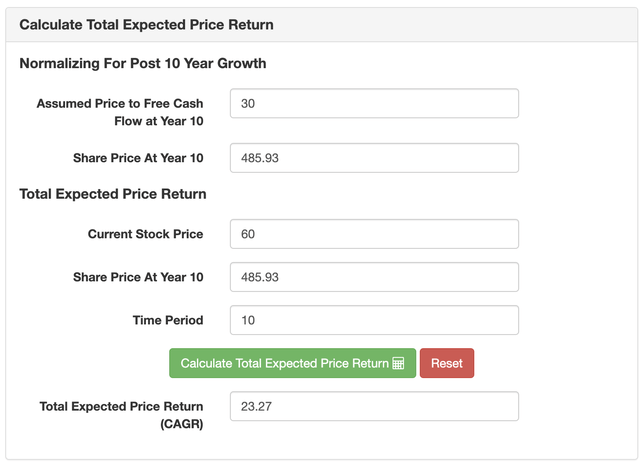Click the panel title Calculate Total Expected Price Return
Image resolution: width=640 pixels, height=466 pixels.
pos(147,24)
